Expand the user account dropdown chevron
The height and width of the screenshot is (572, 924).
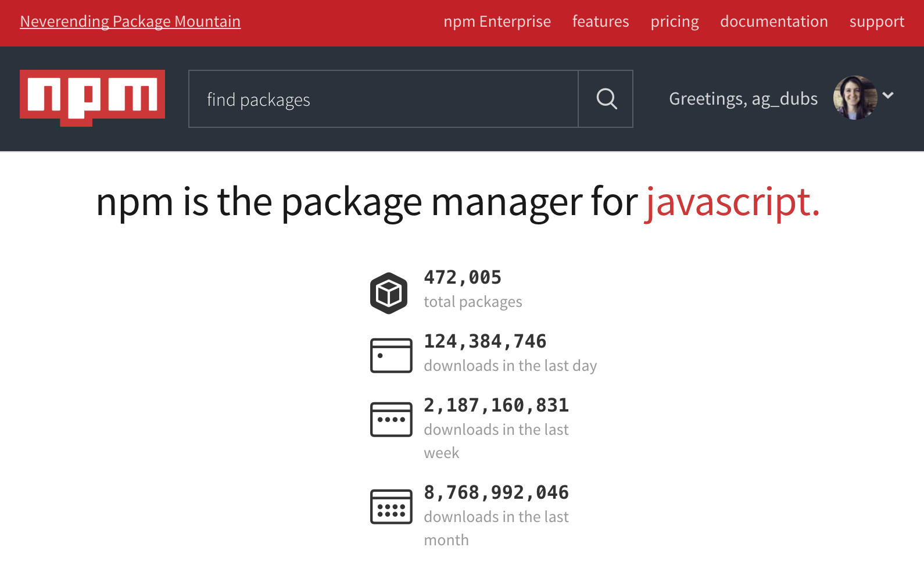(x=888, y=95)
